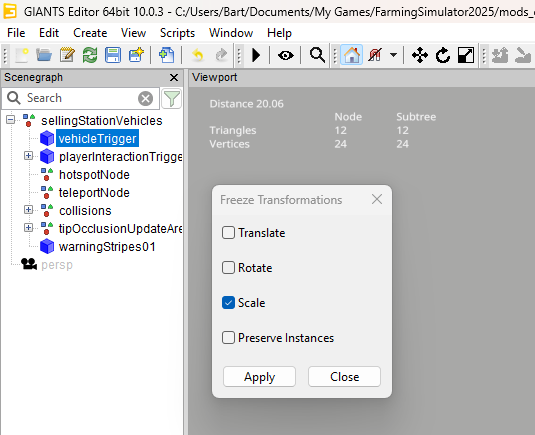Screen dimensions: 535x435
Task: Open the Scenegraph filter funnel
Action: [171, 99]
